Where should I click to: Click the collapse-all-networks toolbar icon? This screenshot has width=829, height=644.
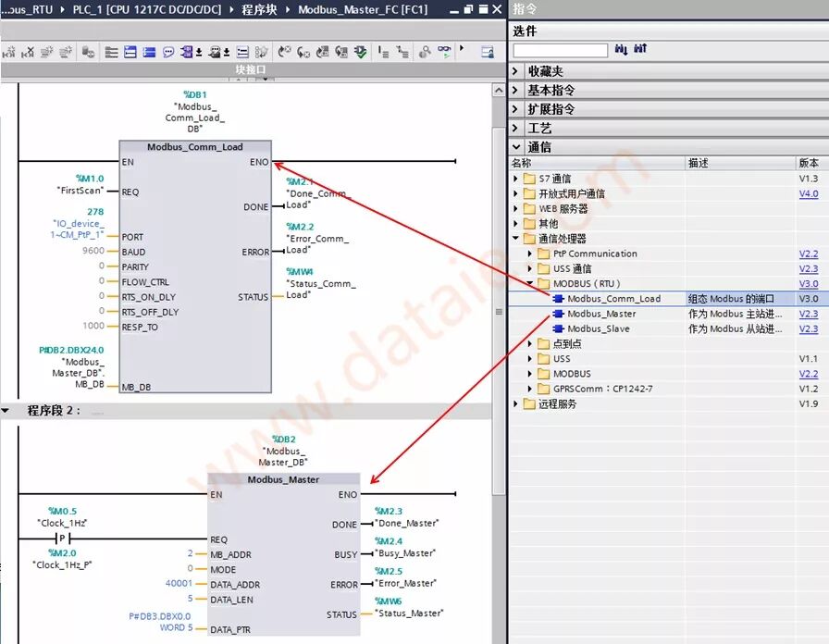click(220, 54)
